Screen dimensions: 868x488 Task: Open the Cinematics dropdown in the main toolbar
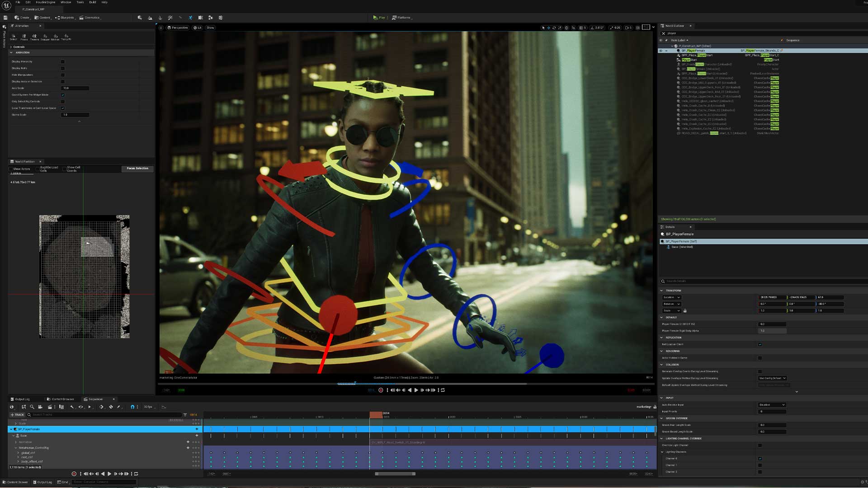tap(90, 18)
